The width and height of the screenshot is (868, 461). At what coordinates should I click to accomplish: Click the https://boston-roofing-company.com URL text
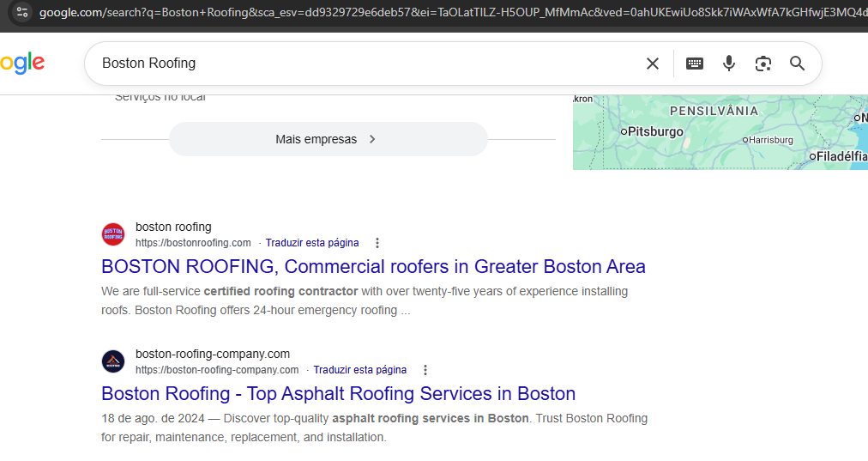click(x=217, y=370)
